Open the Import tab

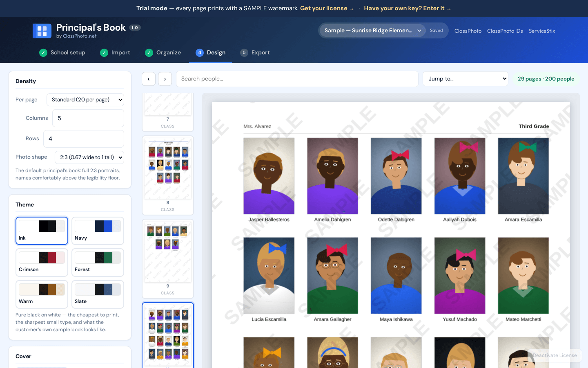[115, 53]
